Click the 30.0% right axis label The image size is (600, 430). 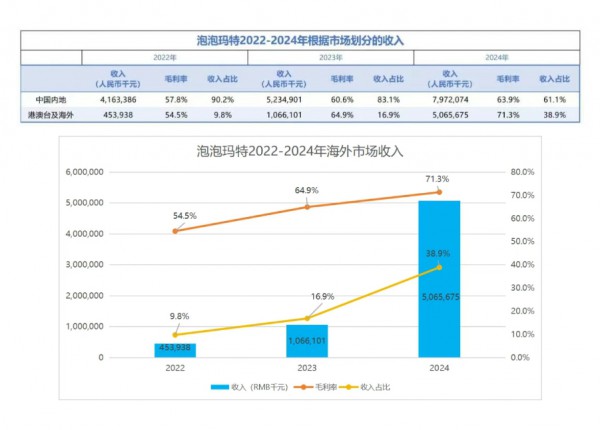click(522, 288)
